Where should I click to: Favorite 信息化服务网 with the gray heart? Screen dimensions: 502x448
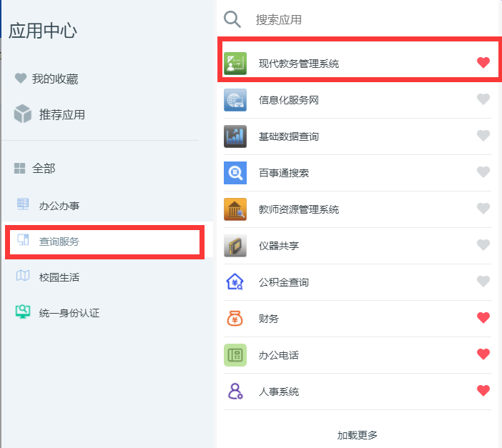[483, 99]
